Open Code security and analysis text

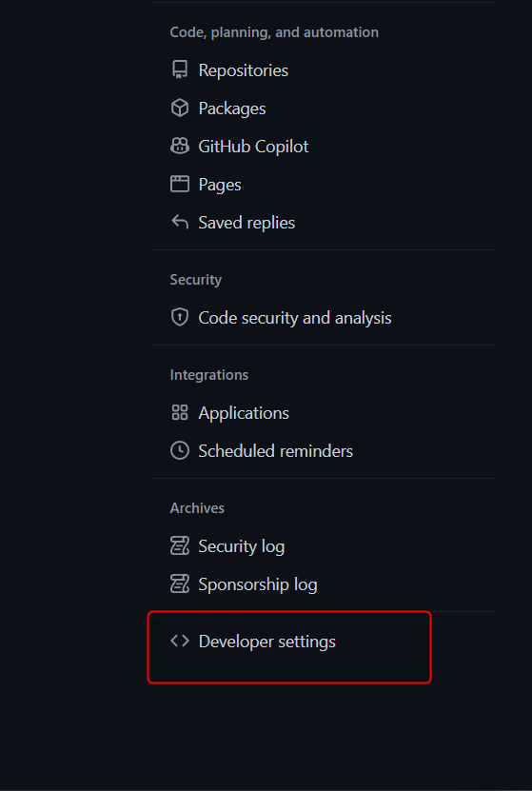pyautogui.click(x=295, y=318)
